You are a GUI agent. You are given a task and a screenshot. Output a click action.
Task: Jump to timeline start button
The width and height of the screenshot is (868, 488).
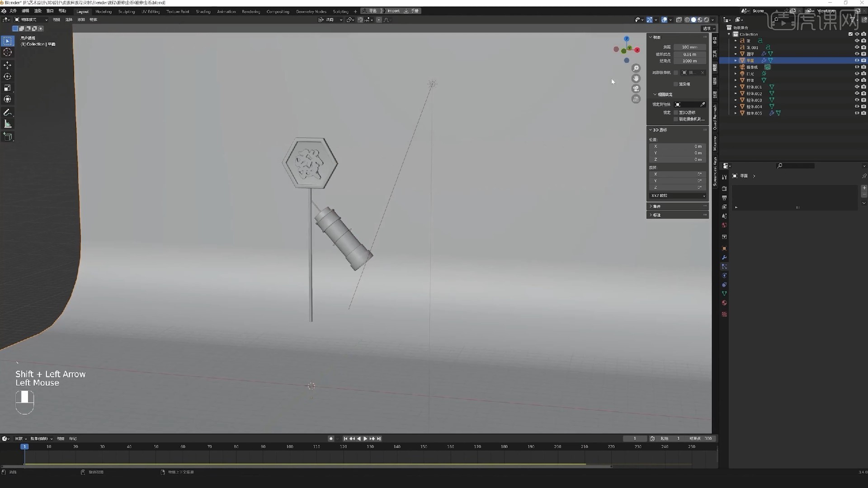point(345,439)
